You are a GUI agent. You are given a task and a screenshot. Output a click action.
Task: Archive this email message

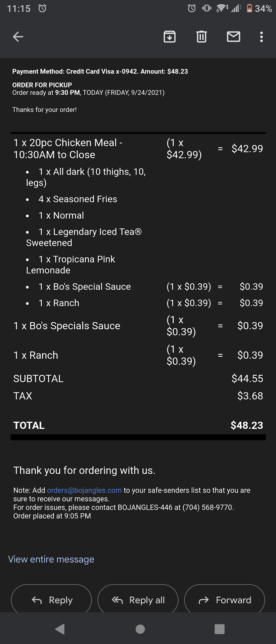click(x=170, y=37)
